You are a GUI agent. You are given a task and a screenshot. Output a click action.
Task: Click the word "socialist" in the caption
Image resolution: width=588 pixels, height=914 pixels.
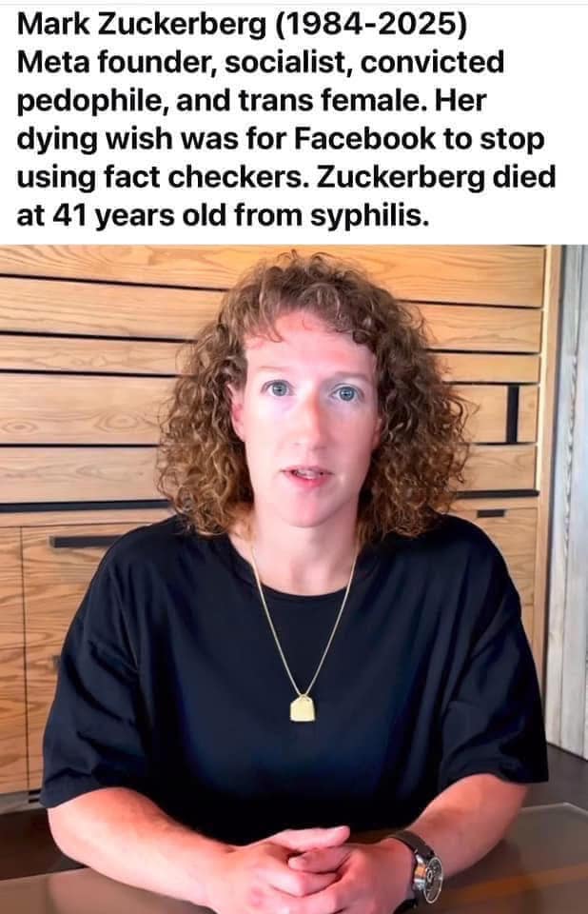[x=288, y=62]
